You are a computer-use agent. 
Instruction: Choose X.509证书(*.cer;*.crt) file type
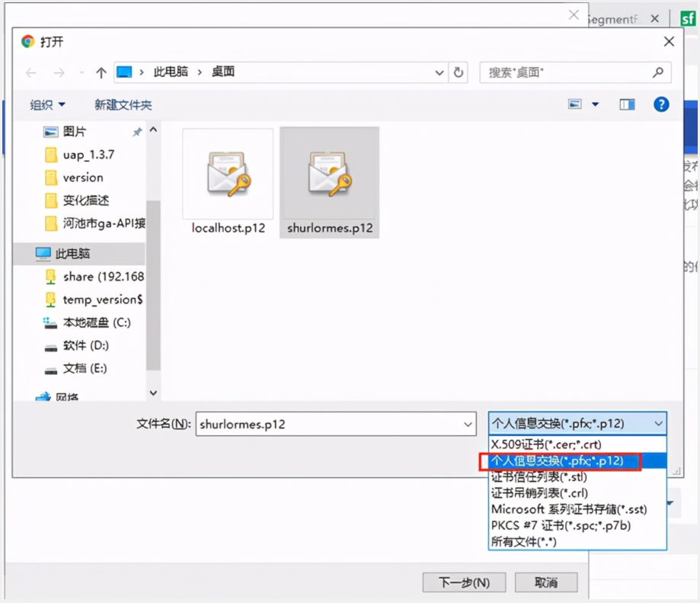(577, 444)
